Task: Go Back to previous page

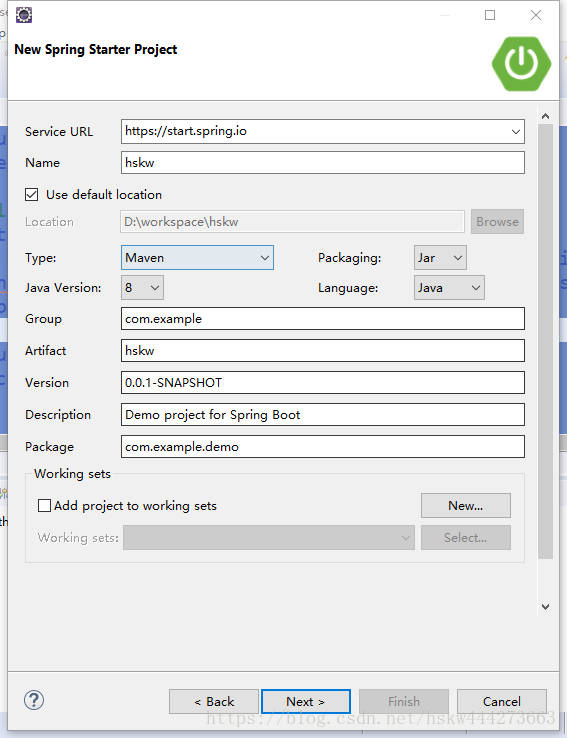Action: pos(214,701)
